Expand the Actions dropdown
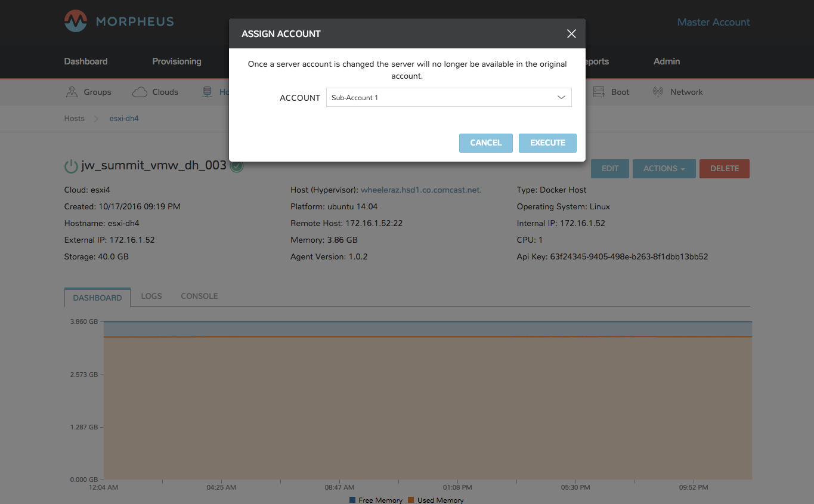This screenshot has width=814, height=504. (663, 168)
